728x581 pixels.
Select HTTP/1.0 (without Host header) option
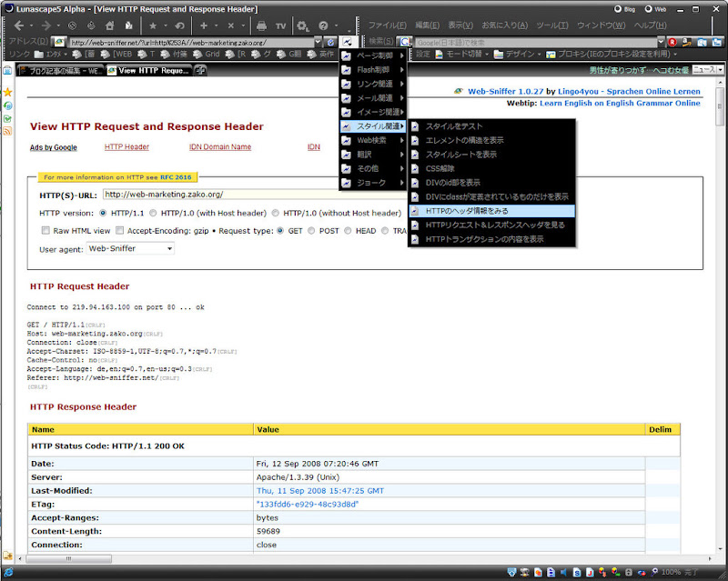coord(276,213)
